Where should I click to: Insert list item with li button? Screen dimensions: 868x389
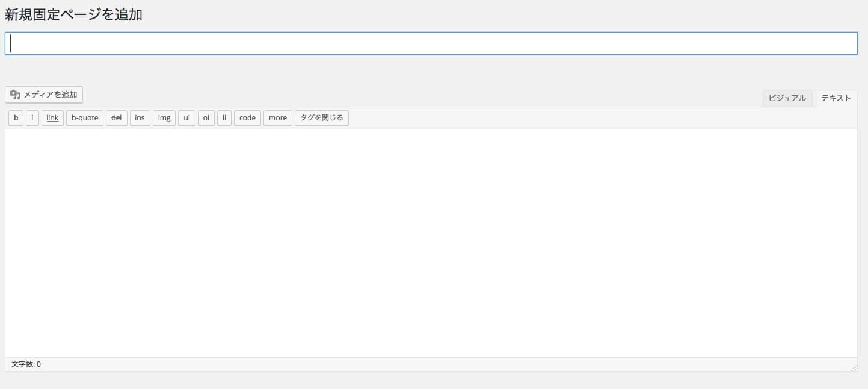tap(224, 118)
